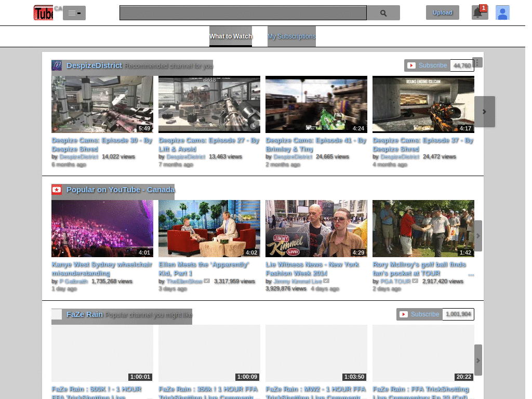
Task: Play the Despize Cams Episode 41 thumbnail
Action: pos(316,104)
